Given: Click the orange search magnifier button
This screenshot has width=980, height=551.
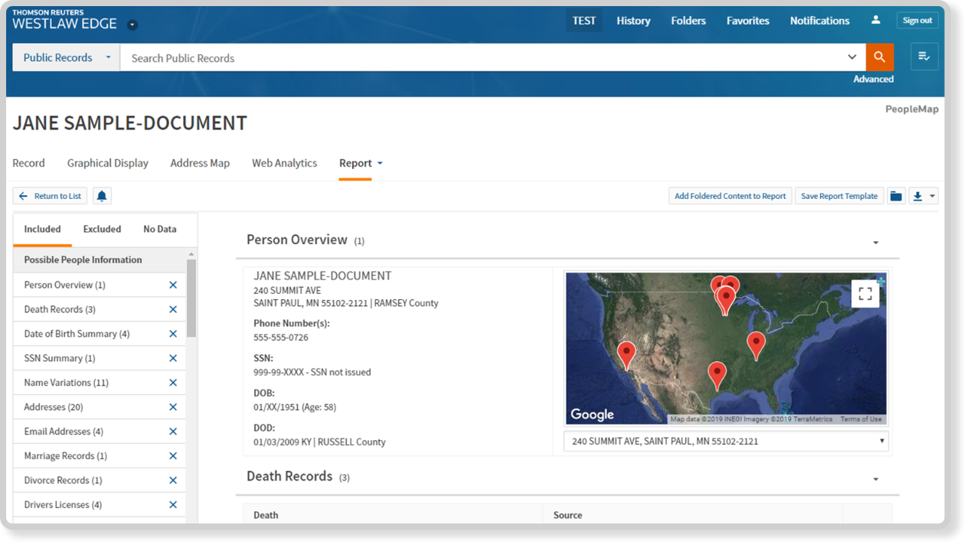Looking at the screenshot, I should [880, 57].
